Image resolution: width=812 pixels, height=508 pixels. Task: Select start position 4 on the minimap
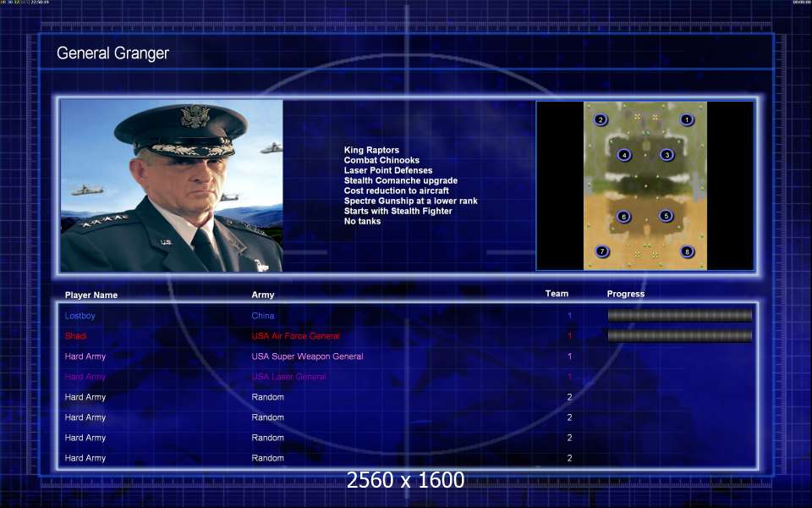(x=624, y=154)
